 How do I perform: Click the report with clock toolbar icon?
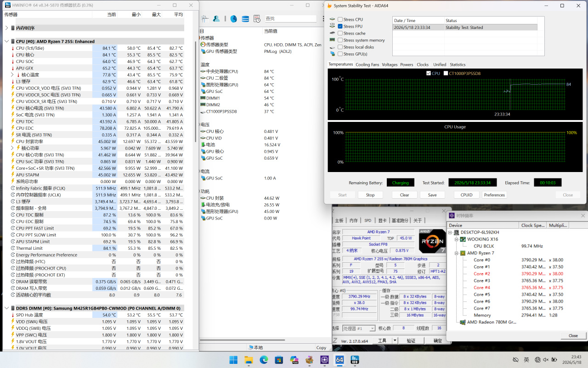257,19
